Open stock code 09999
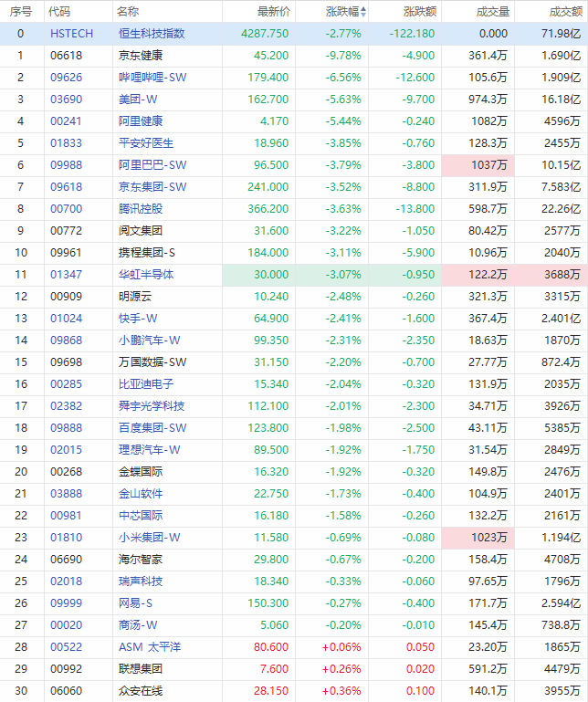 67,603
